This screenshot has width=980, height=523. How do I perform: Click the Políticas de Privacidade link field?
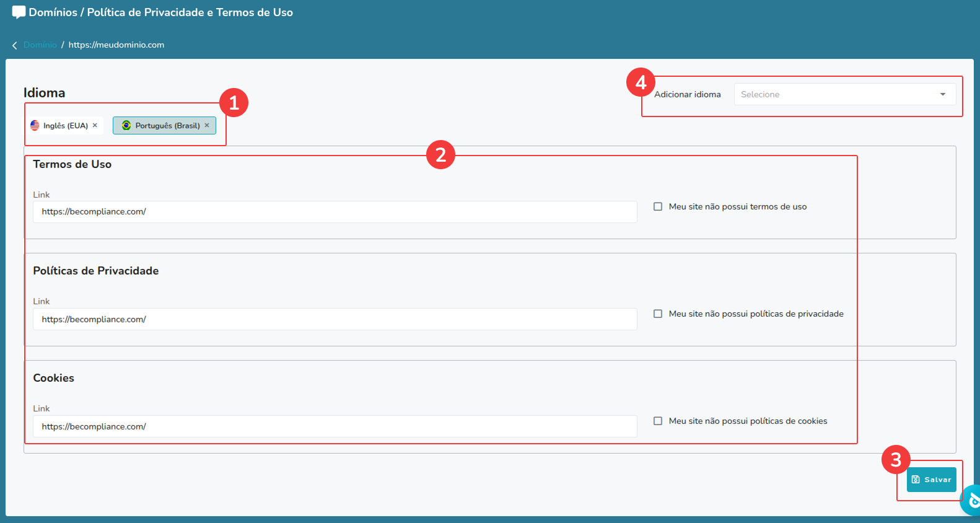(x=335, y=320)
